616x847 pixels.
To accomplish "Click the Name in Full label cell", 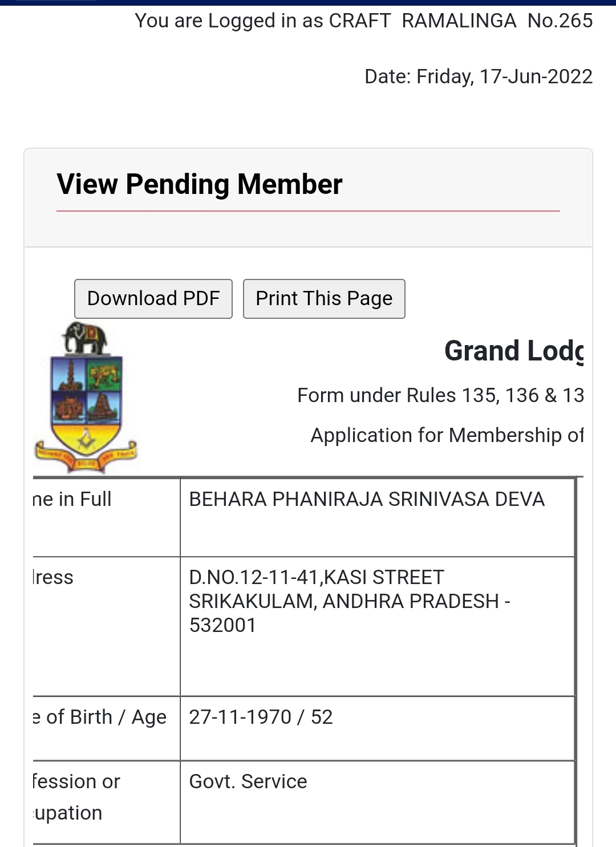I will click(x=72, y=499).
